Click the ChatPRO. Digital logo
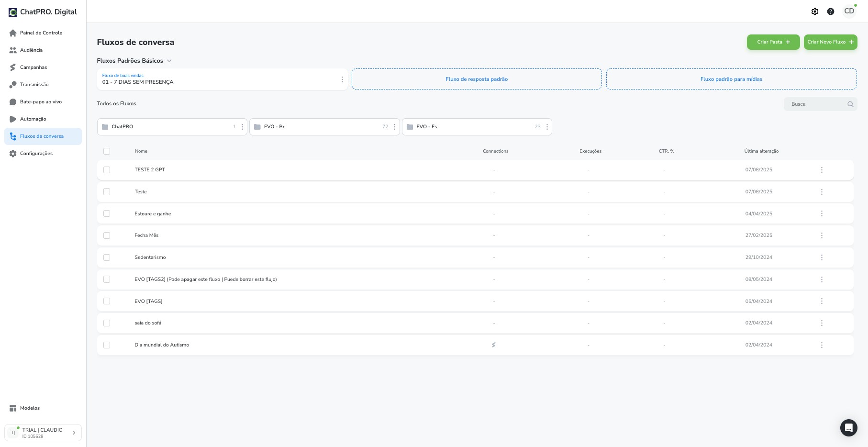Screen dimensions: 868x447 coord(43,12)
